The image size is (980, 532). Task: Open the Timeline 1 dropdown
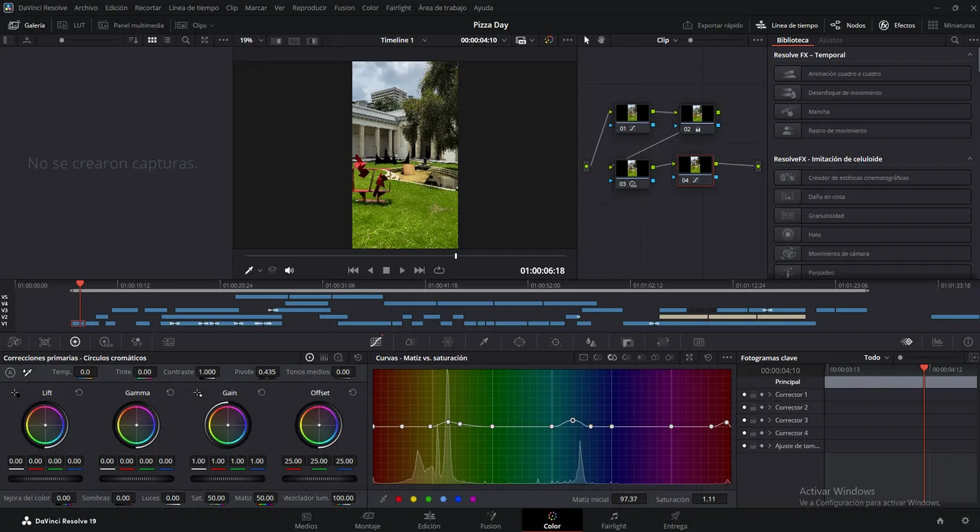tap(402, 40)
